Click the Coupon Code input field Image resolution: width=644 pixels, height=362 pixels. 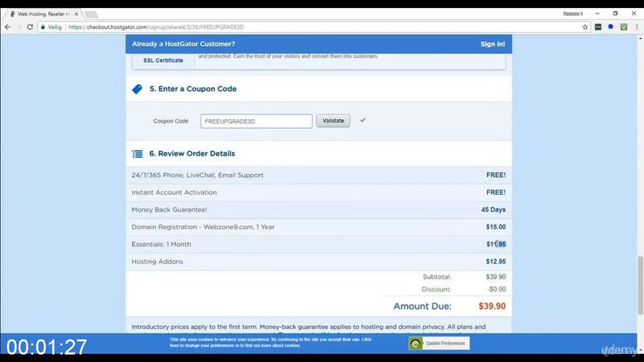[x=256, y=121]
